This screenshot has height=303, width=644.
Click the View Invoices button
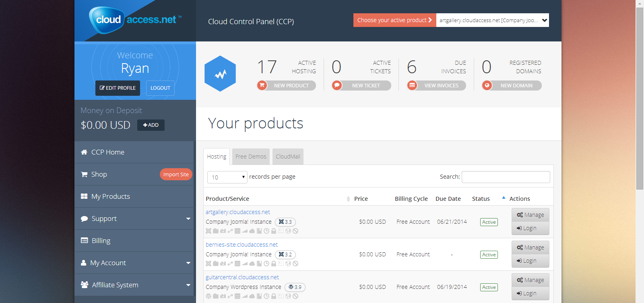(x=436, y=86)
